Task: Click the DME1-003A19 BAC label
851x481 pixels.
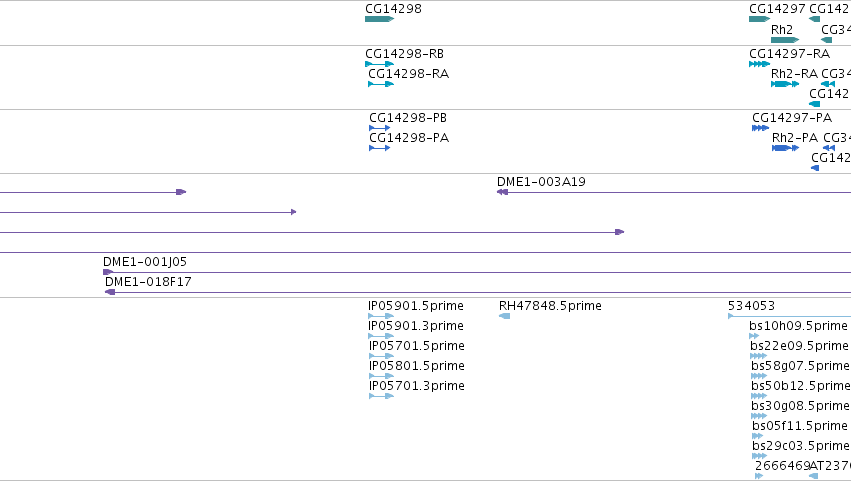Action: pyautogui.click(x=541, y=182)
